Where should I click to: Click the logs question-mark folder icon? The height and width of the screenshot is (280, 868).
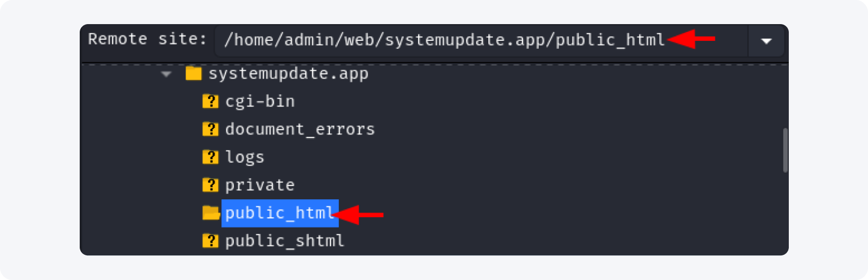pos(210,157)
